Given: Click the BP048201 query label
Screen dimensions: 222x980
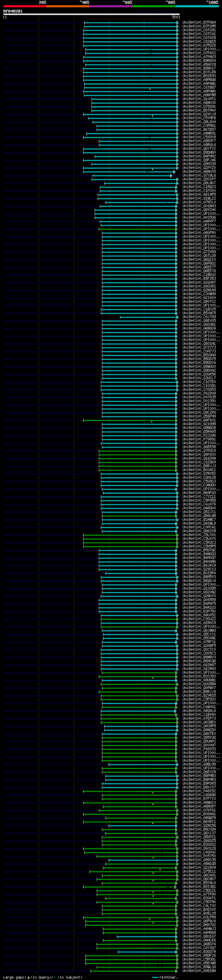Looking at the screenshot, I should pos(13,11).
